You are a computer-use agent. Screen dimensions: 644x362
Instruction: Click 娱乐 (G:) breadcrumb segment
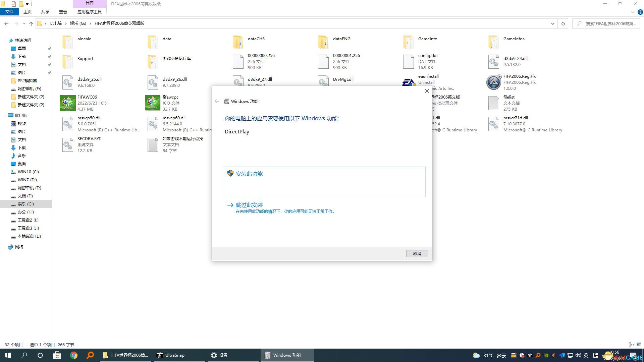(x=78, y=23)
